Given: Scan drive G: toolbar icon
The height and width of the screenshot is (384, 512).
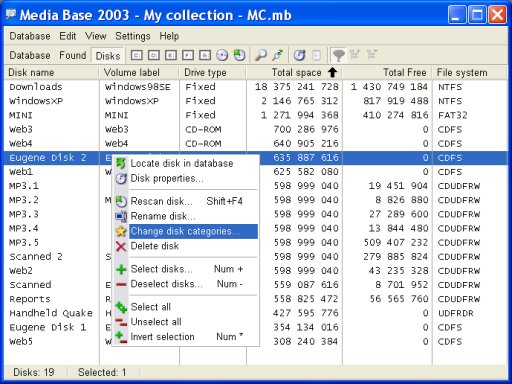Looking at the screenshot, I should (205, 55).
